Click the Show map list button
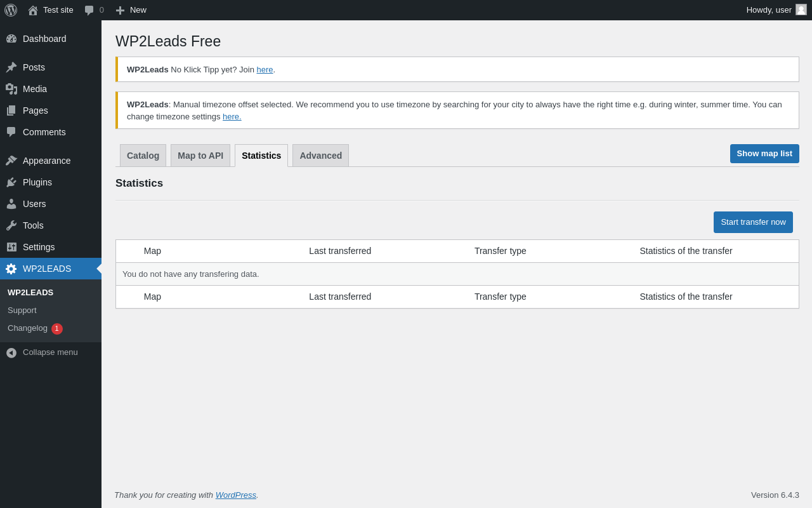This screenshot has width=812, height=508. (764, 154)
